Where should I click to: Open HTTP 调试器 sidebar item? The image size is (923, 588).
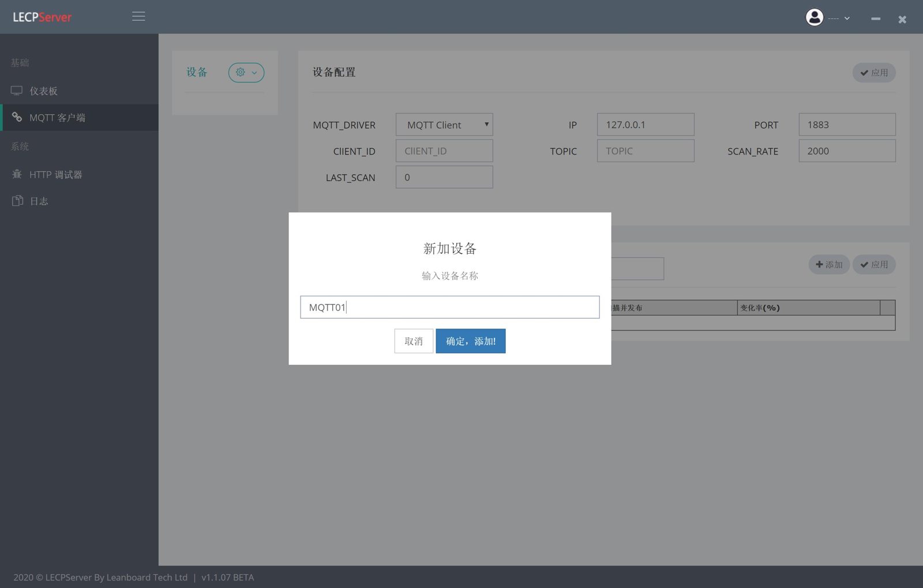point(79,175)
